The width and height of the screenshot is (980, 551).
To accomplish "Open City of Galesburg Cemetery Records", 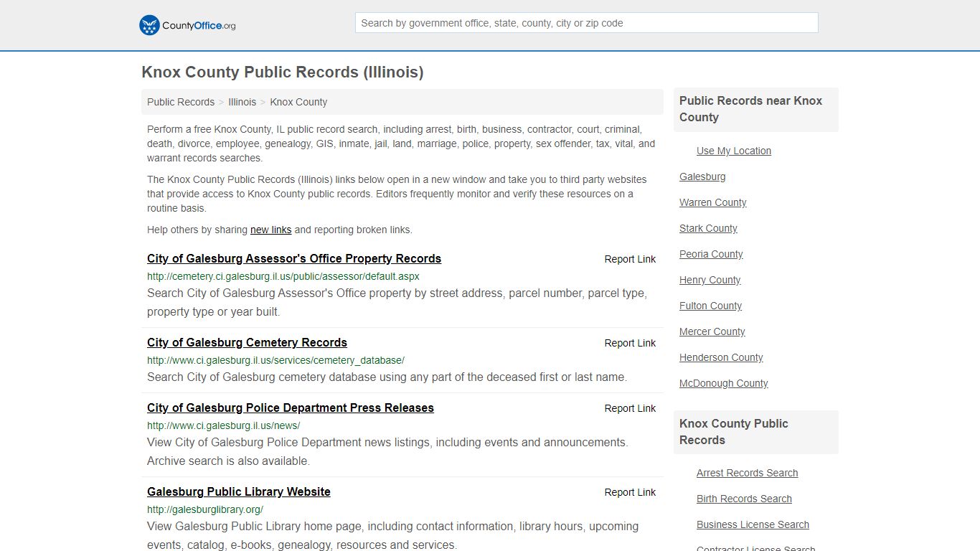I will click(247, 343).
